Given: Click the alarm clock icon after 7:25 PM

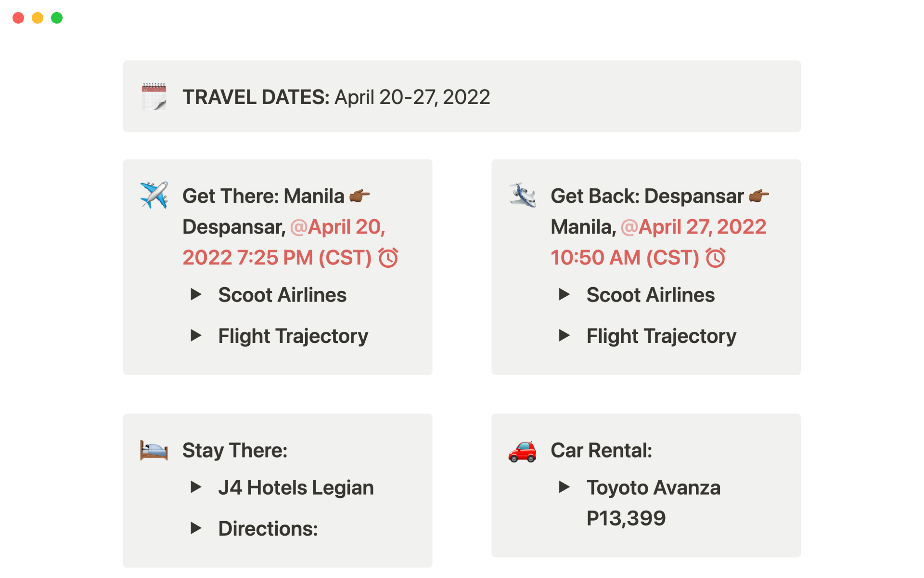Looking at the screenshot, I should point(388,258).
